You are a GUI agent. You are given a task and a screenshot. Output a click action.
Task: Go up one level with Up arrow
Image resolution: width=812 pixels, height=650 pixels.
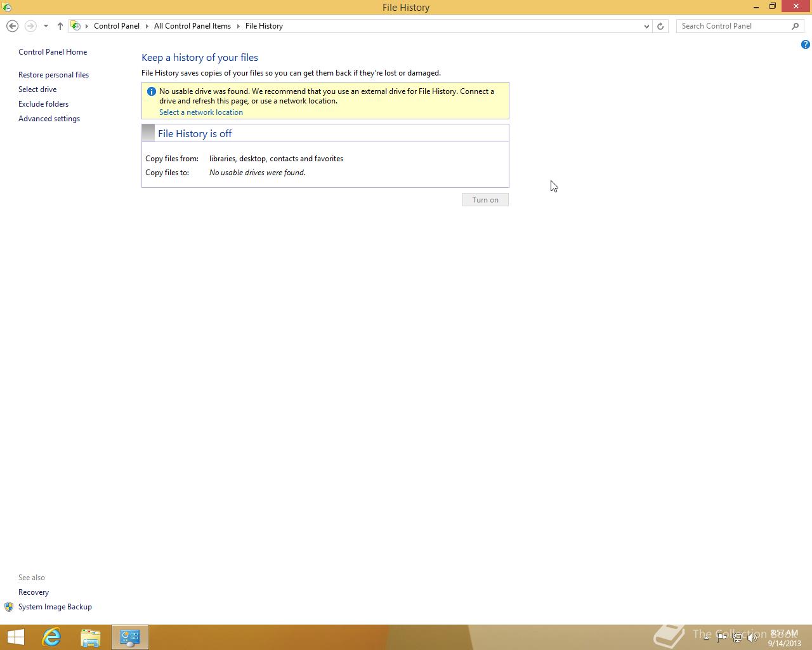pos(60,26)
